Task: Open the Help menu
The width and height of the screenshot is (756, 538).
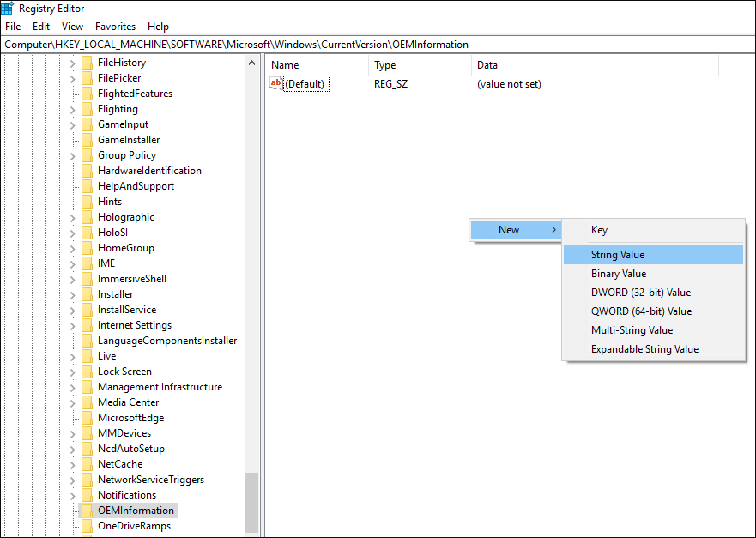Action: pyautogui.click(x=158, y=27)
